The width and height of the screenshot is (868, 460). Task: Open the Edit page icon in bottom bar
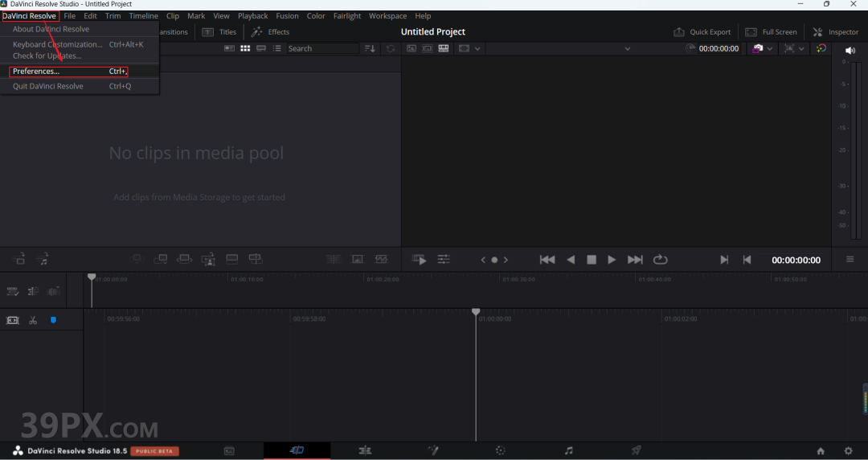(365, 450)
